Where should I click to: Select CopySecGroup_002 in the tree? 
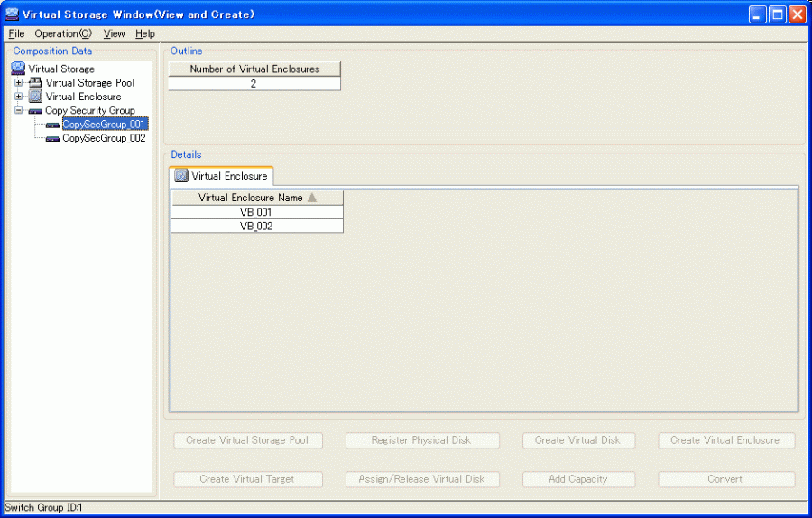(104, 139)
